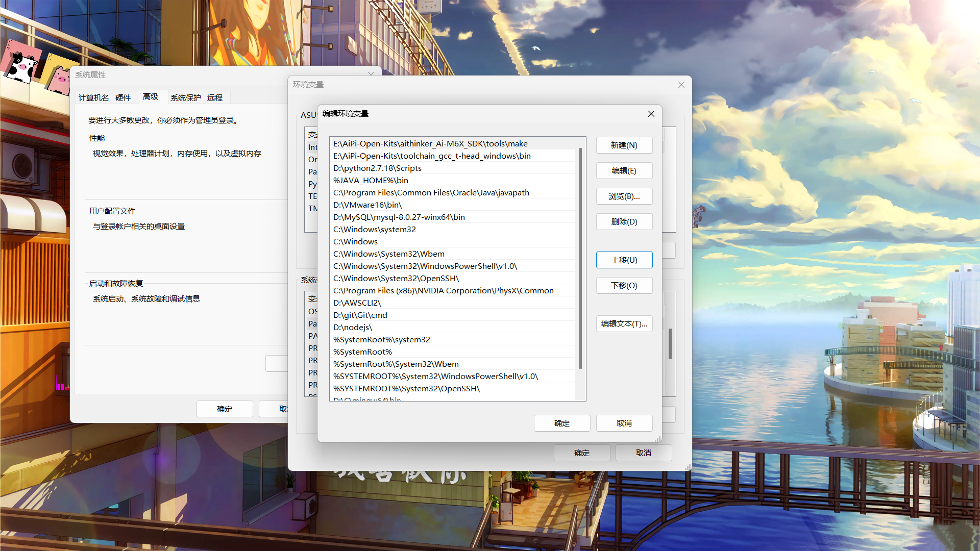The image size is (980, 551).
Task: Select the D:\nodejs\ entry
Action: point(452,328)
